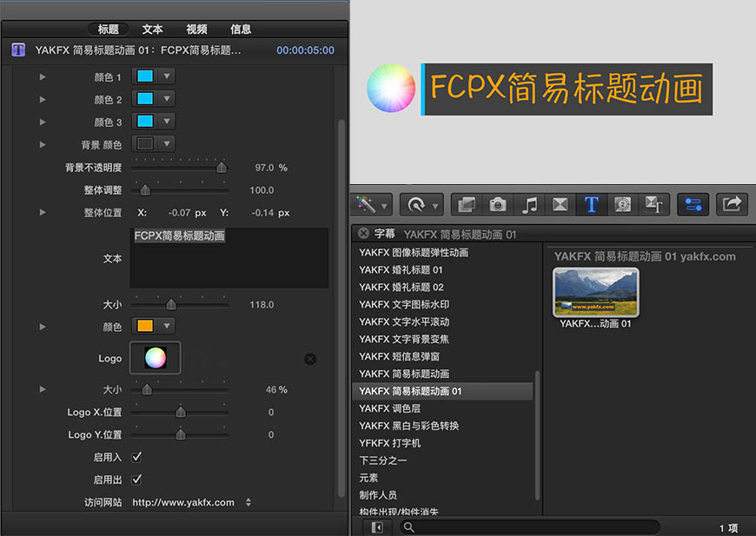Image resolution: width=756 pixels, height=536 pixels.
Task: Open the 视频 inspector tab
Action: point(196,30)
